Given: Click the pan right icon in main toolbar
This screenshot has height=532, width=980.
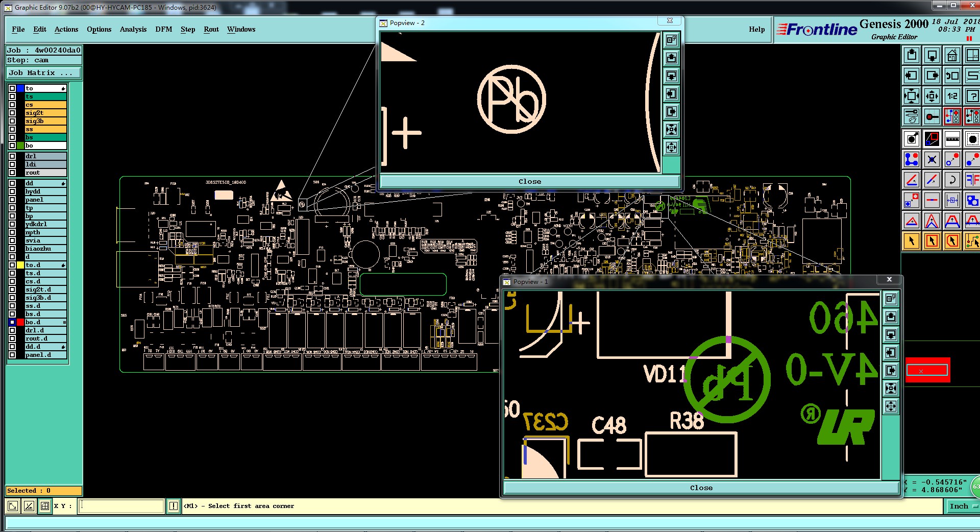Looking at the screenshot, I should [932, 76].
